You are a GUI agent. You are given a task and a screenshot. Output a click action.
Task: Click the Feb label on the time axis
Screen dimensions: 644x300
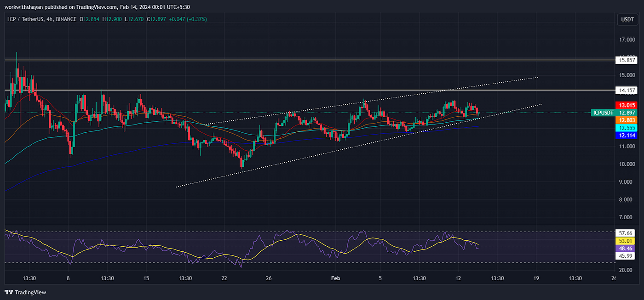[335, 278]
